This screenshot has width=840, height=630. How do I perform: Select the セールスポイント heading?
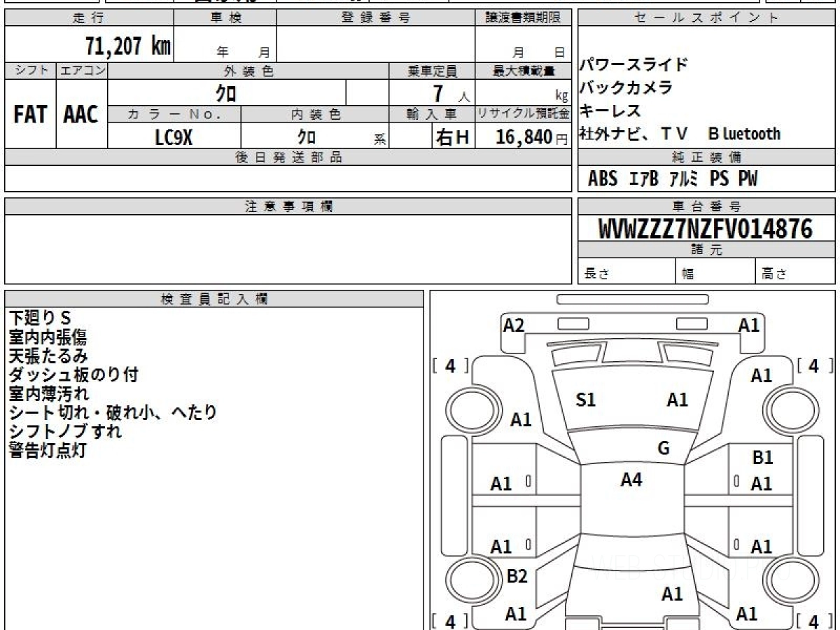point(706,18)
